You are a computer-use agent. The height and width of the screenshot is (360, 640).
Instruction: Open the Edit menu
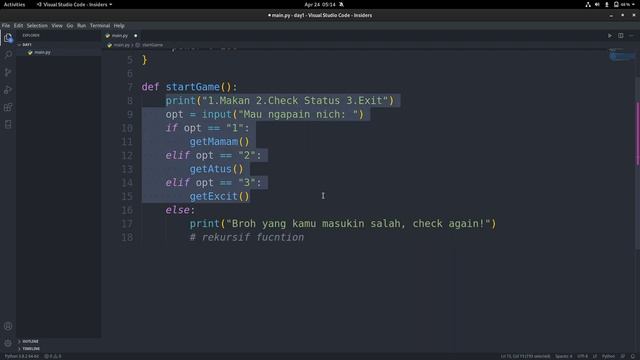(x=18, y=25)
